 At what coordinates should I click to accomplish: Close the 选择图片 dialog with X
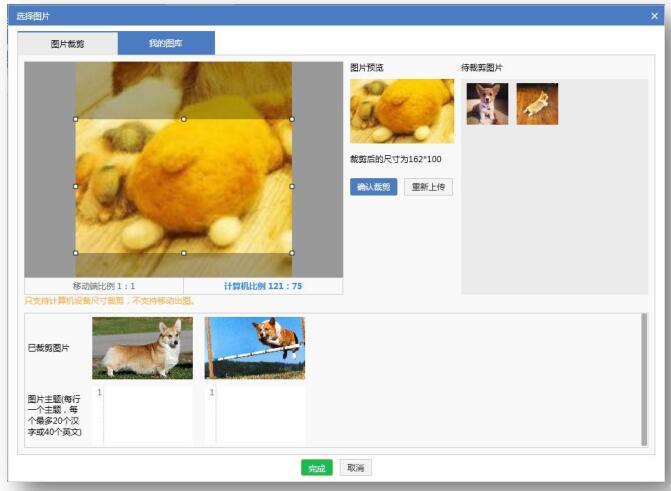pos(654,16)
